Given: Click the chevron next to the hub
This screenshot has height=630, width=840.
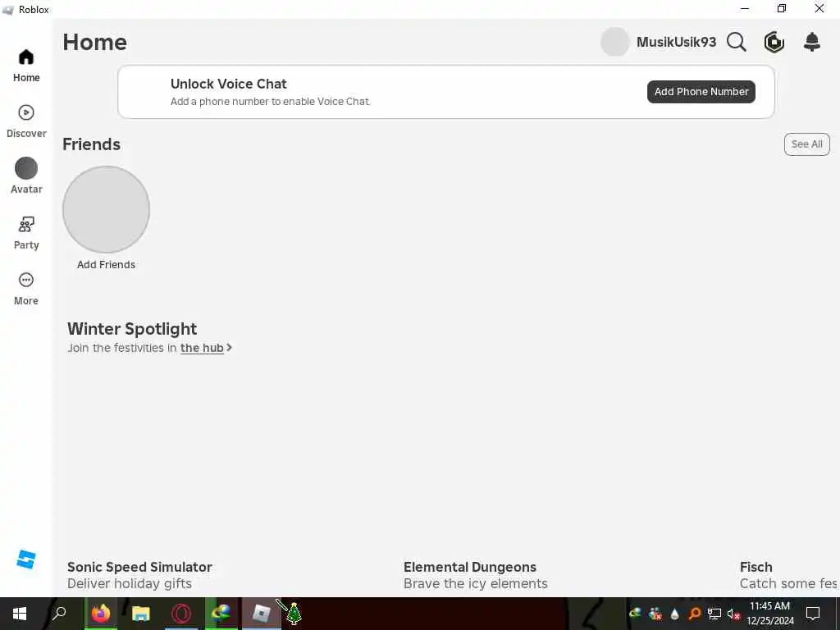Looking at the screenshot, I should (x=230, y=348).
